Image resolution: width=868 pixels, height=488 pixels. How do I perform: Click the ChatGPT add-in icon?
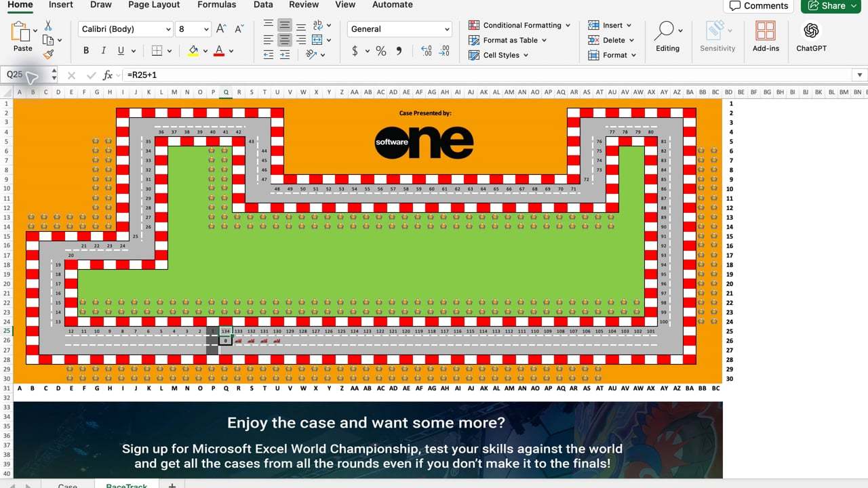(x=811, y=31)
